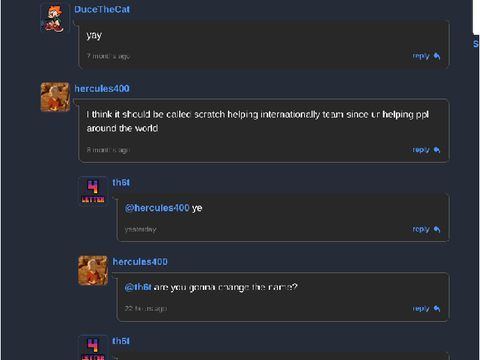Open th6t username link at the bottom
This screenshot has width=480, height=360.
tap(121, 341)
